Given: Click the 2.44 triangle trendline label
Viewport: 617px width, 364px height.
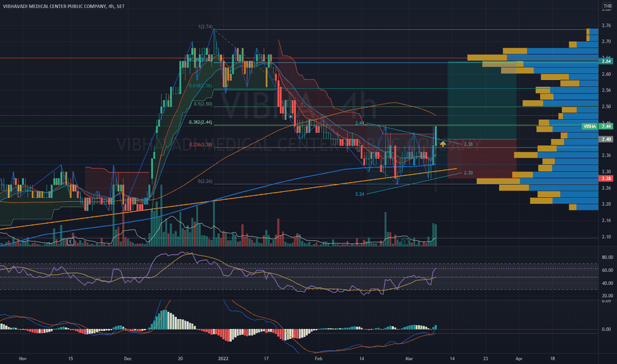Looking at the screenshot, I should coord(359,123).
